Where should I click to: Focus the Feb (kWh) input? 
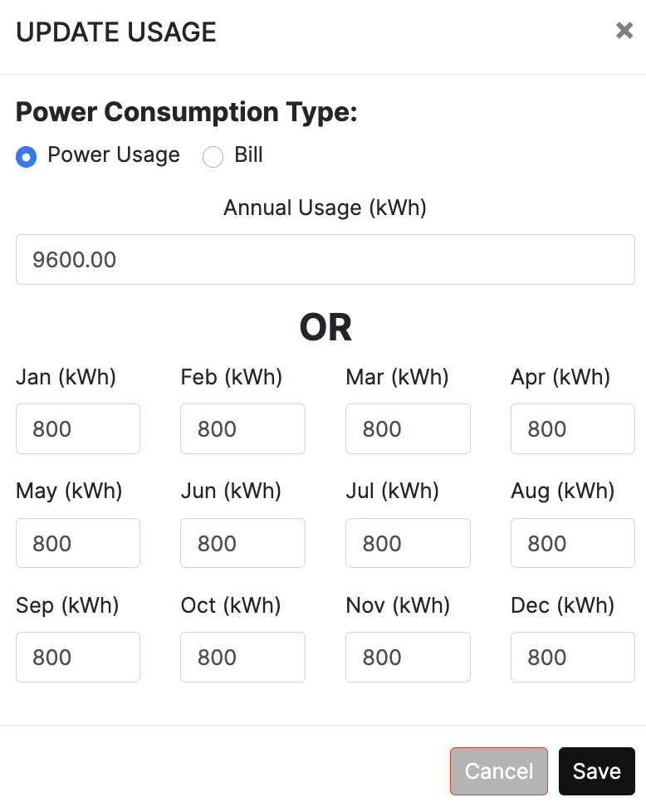pos(243,428)
